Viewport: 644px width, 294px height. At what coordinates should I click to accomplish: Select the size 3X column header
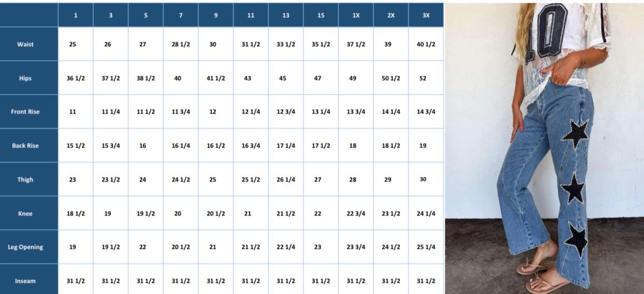tap(426, 15)
